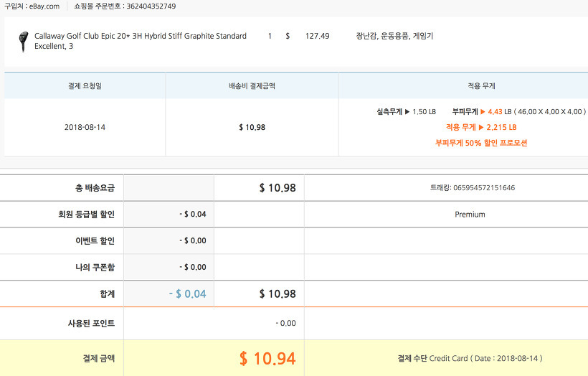Click the eBay.com store name
This screenshot has width=588, height=376.
tap(44, 6)
